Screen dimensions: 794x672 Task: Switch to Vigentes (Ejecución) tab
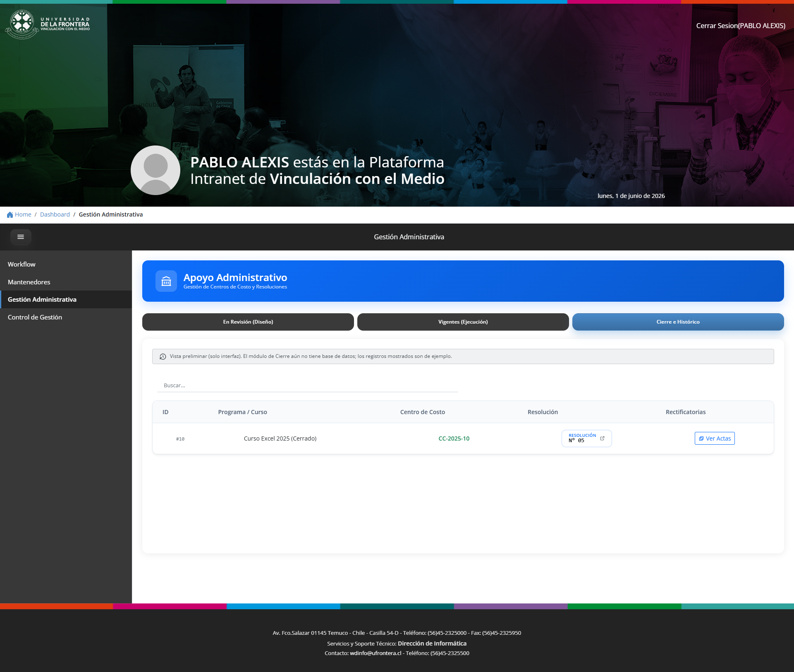click(x=463, y=322)
